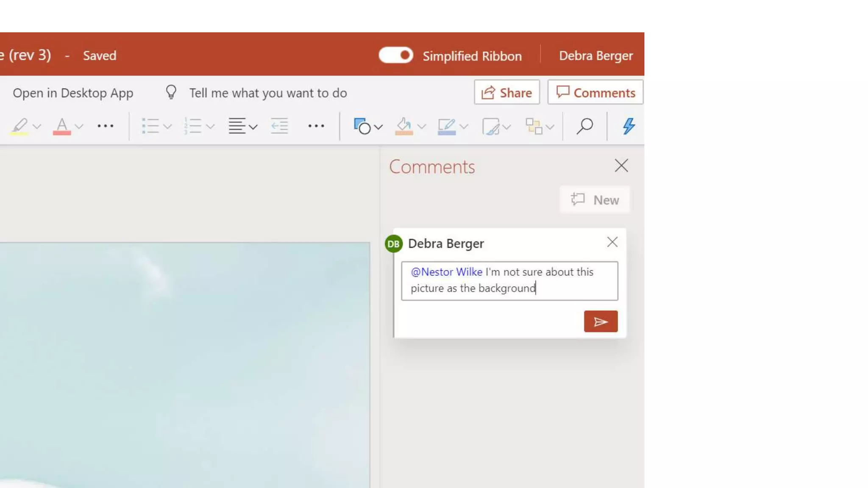Click the bullets list icon
The width and height of the screenshot is (868, 488).
pyautogui.click(x=150, y=126)
